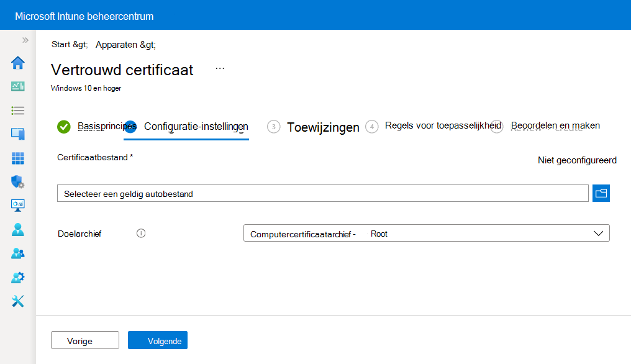Click the Vorige button

[x=85, y=340]
